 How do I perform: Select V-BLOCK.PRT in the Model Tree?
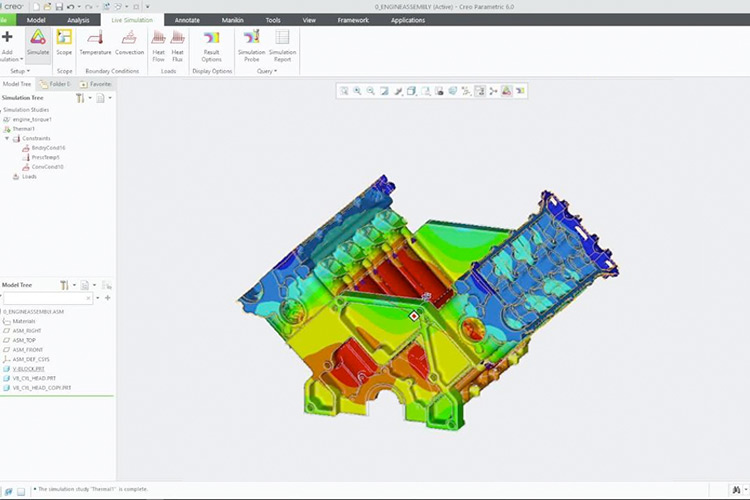pos(28,369)
